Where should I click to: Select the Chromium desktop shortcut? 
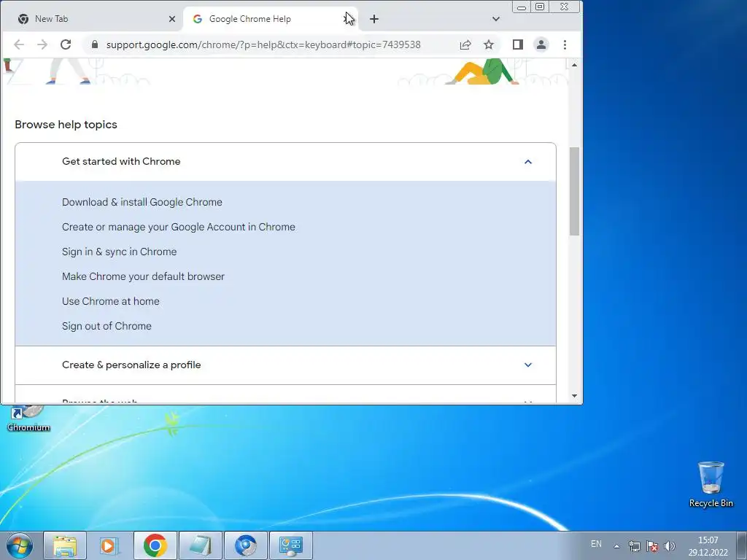tap(28, 419)
